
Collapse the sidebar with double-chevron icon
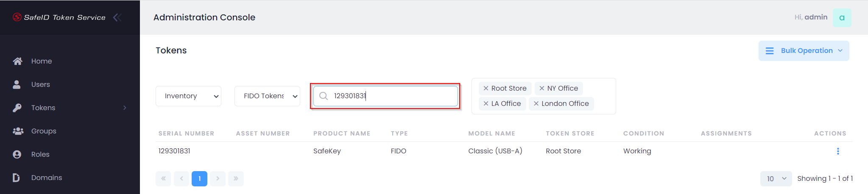117,17
